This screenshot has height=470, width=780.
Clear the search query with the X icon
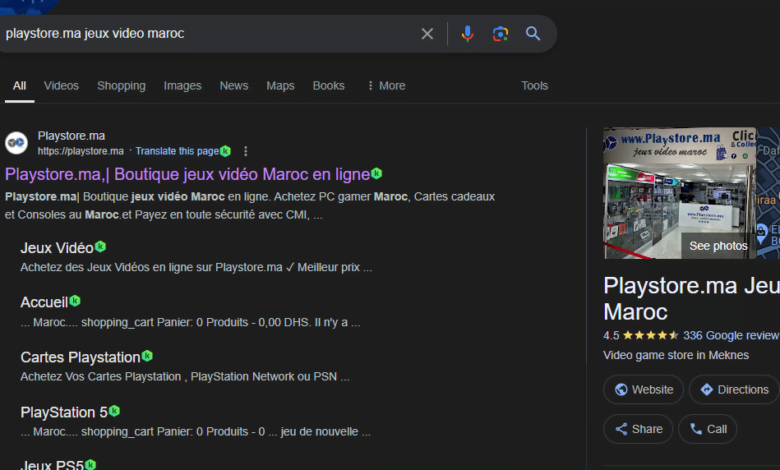pos(427,34)
